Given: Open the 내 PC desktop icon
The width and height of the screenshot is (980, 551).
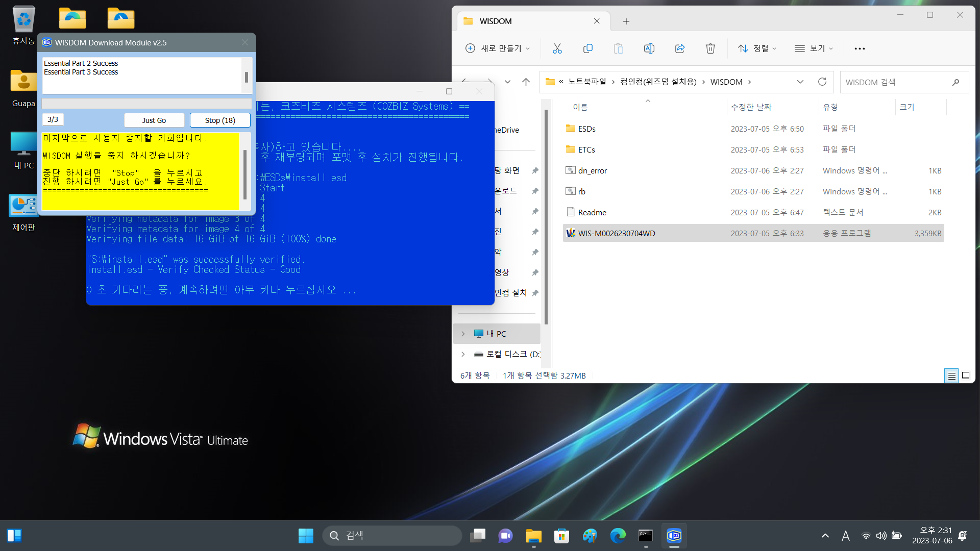Looking at the screenshot, I should point(23,150).
